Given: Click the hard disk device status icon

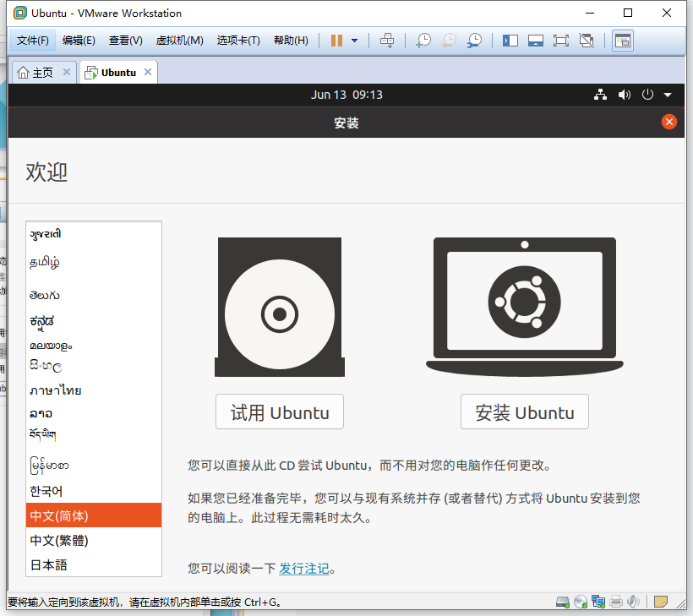Looking at the screenshot, I should pos(562,602).
